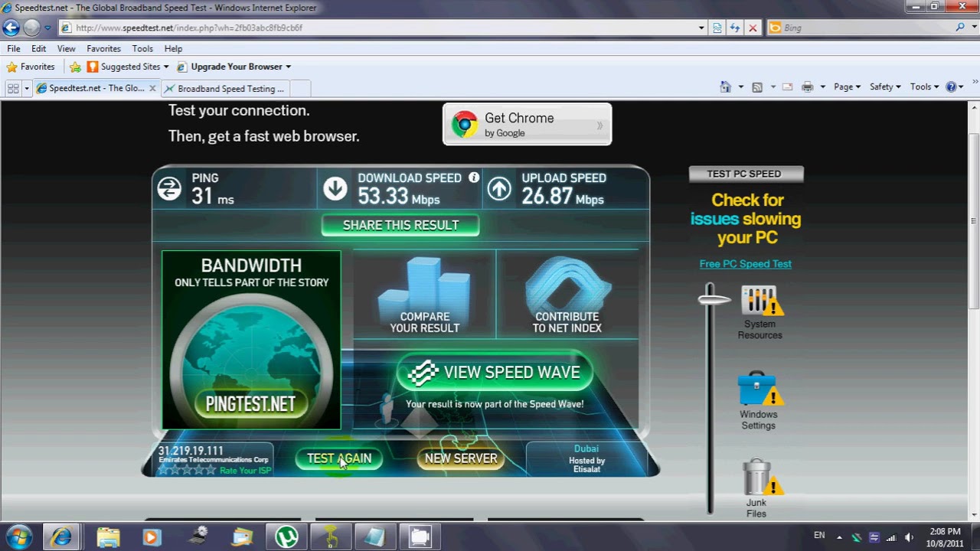Open the Favorites star button

point(31,67)
